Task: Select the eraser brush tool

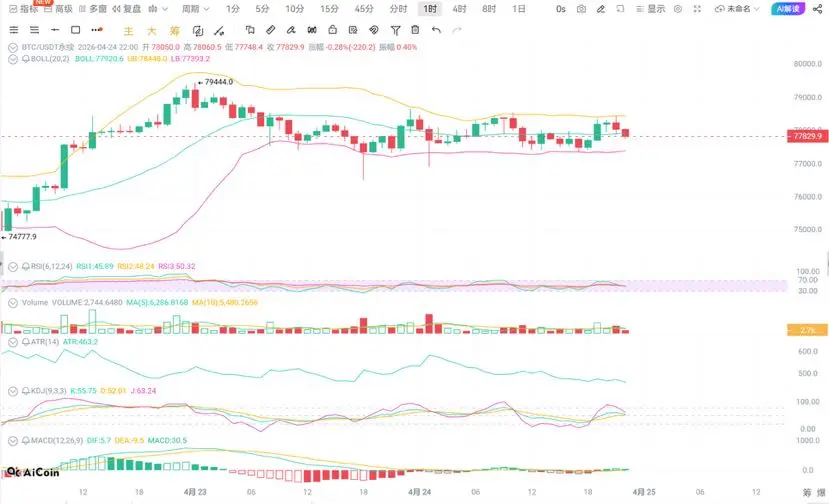Action: (291, 30)
